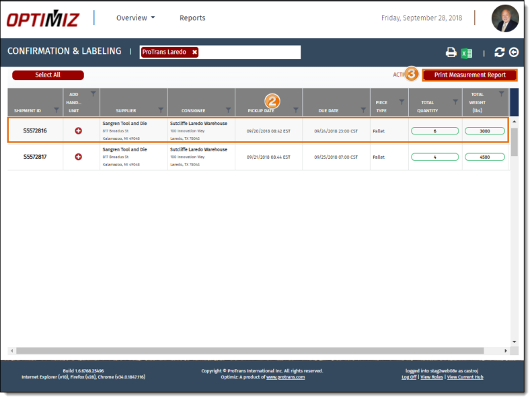Viewport: 532px width, 400px height.
Task: Open the Add Handling Unit column filter
Action: click(x=93, y=93)
